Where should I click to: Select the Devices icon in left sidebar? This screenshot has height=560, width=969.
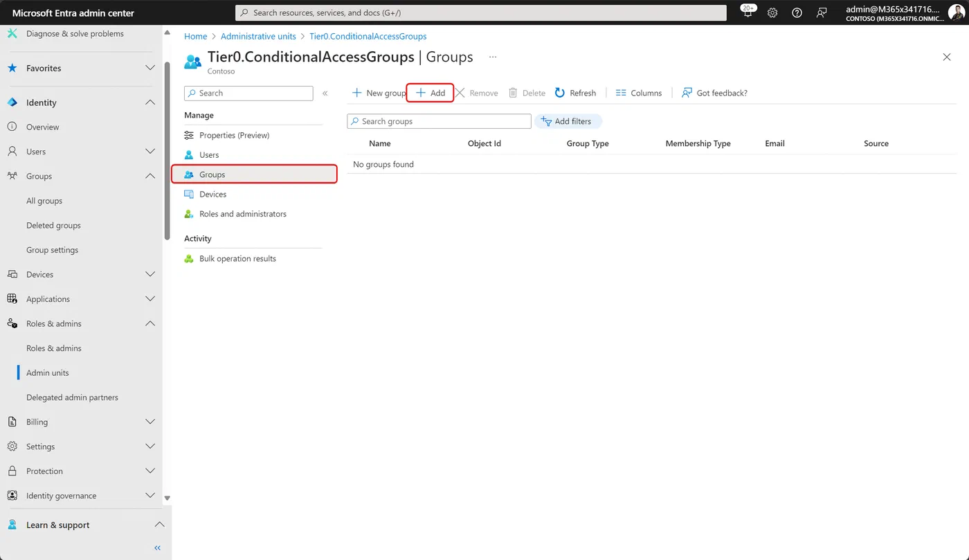(12, 274)
